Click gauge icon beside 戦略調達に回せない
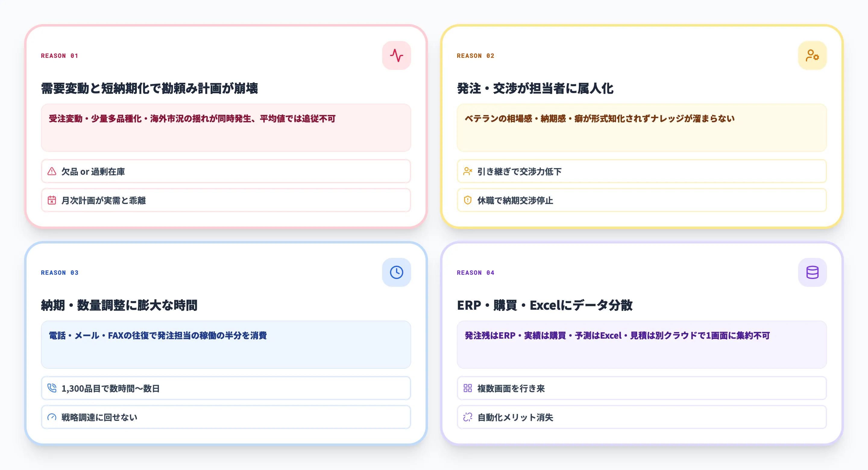 [x=52, y=417]
